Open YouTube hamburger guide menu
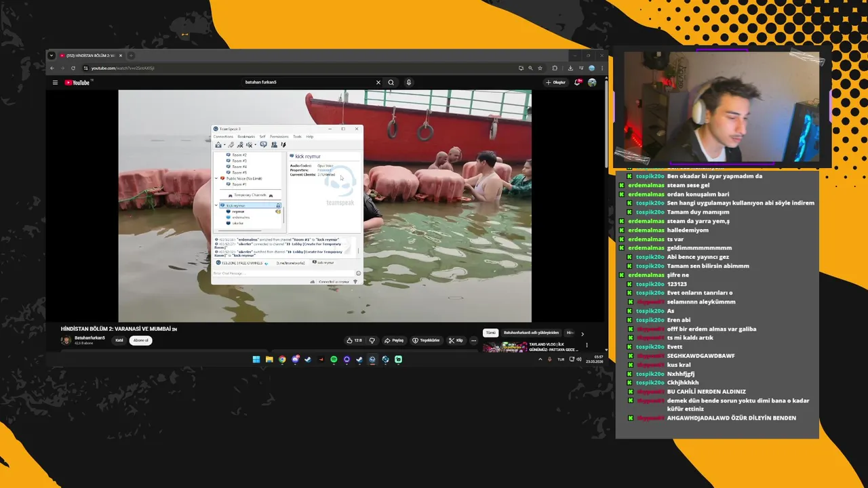Image resolution: width=868 pixels, height=488 pixels. [x=55, y=83]
